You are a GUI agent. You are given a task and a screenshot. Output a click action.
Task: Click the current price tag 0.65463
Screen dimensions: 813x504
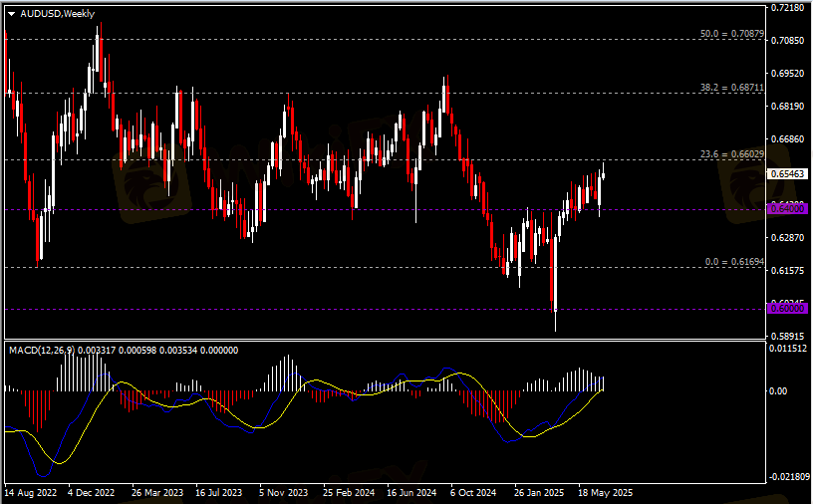(x=786, y=173)
